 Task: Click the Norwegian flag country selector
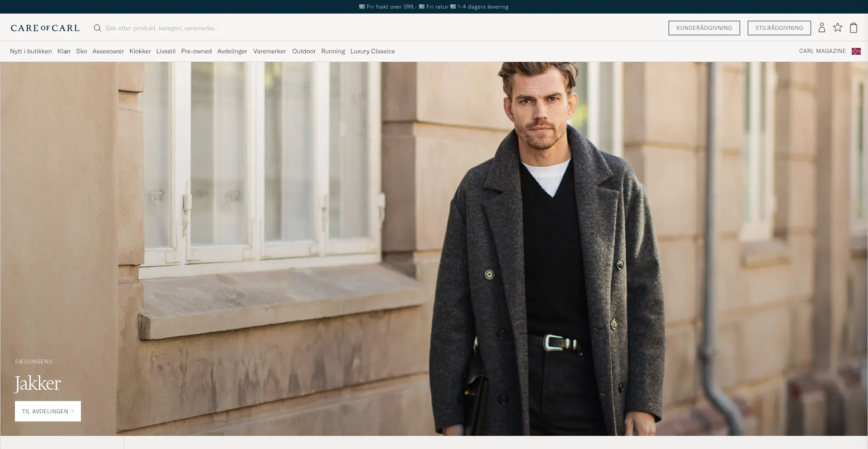tap(856, 51)
